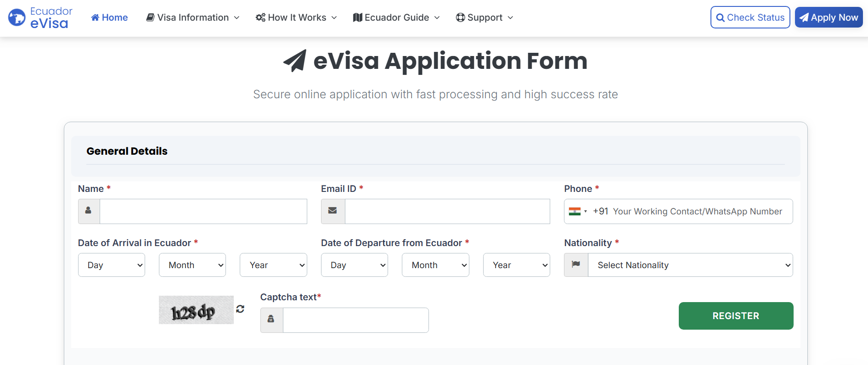The width and height of the screenshot is (868, 365).
Task: Click the lock icon beside captcha input
Action: tap(271, 319)
